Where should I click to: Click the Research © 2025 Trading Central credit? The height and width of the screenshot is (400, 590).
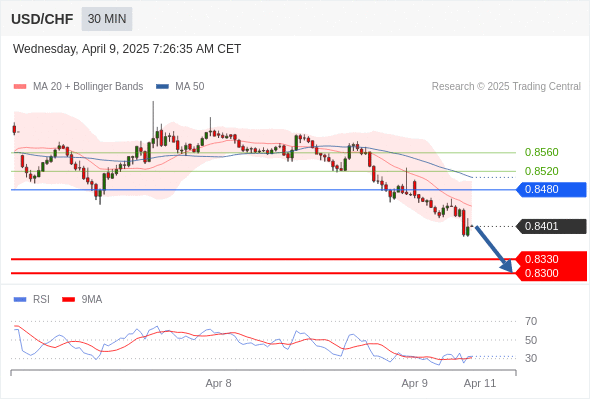(506, 87)
